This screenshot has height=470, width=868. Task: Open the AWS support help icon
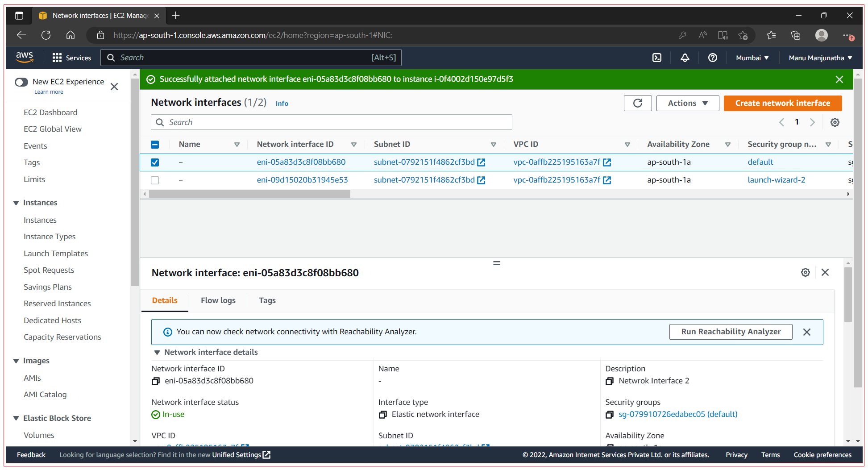pyautogui.click(x=713, y=58)
